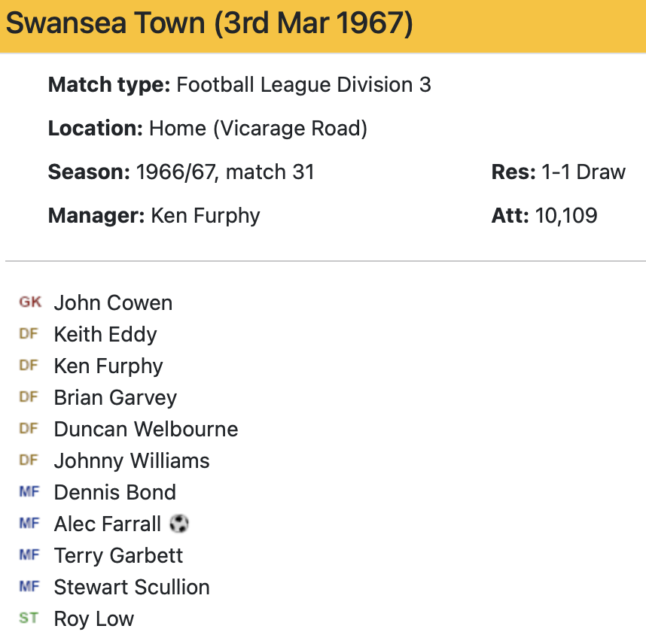The height and width of the screenshot is (644, 646).
Task: Click the GK icon beside John Cowen
Action: coord(30,302)
